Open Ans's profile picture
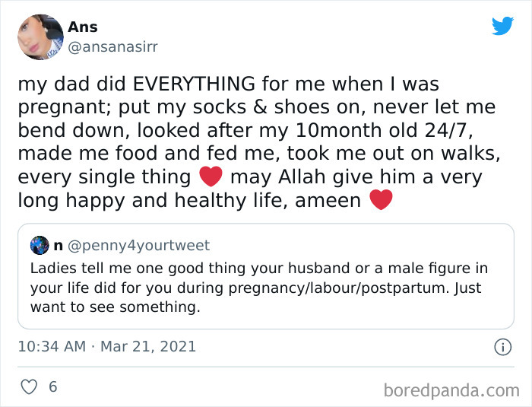532x407 pixels. (40, 37)
